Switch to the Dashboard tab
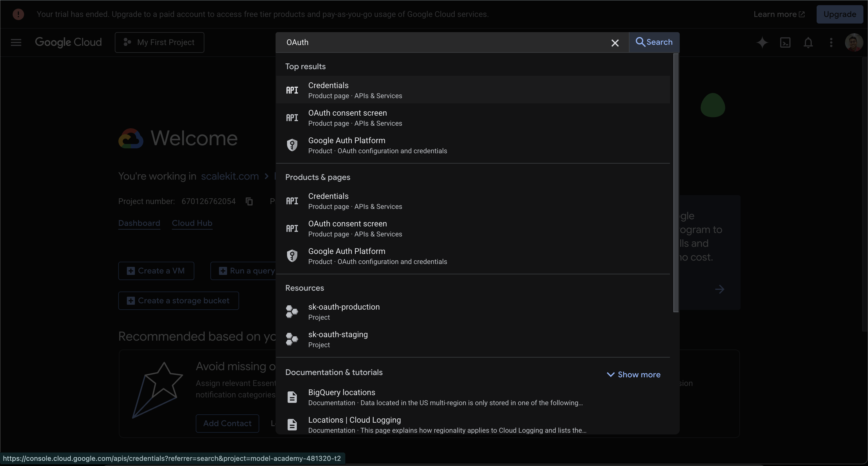 click(x=139, y=223)
